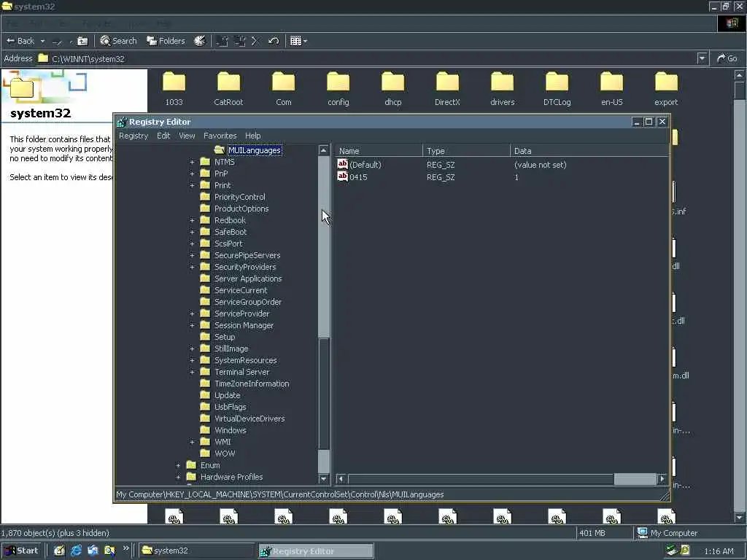The image size is (747, 560).
Task: Expand the Print registry key
Action: pos(192,185)
